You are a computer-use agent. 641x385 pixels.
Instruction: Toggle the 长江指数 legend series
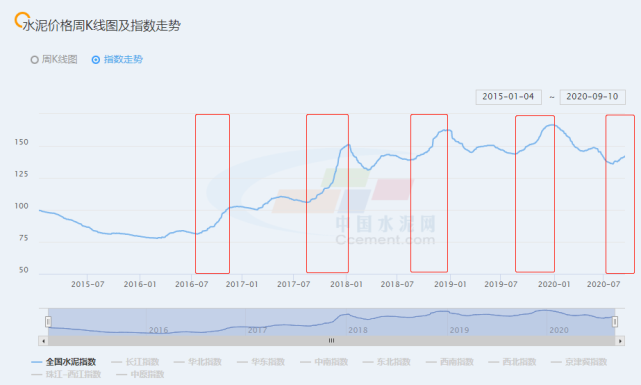click(135, 362)
